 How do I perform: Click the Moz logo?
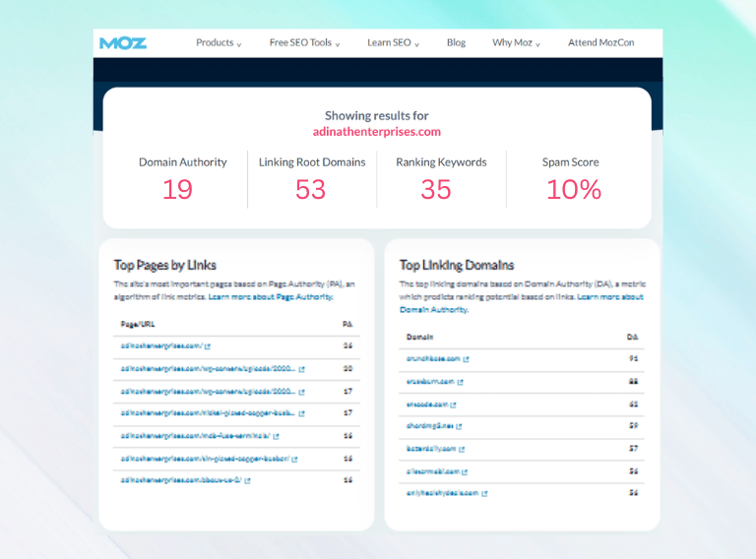click(x=122, y=43)
